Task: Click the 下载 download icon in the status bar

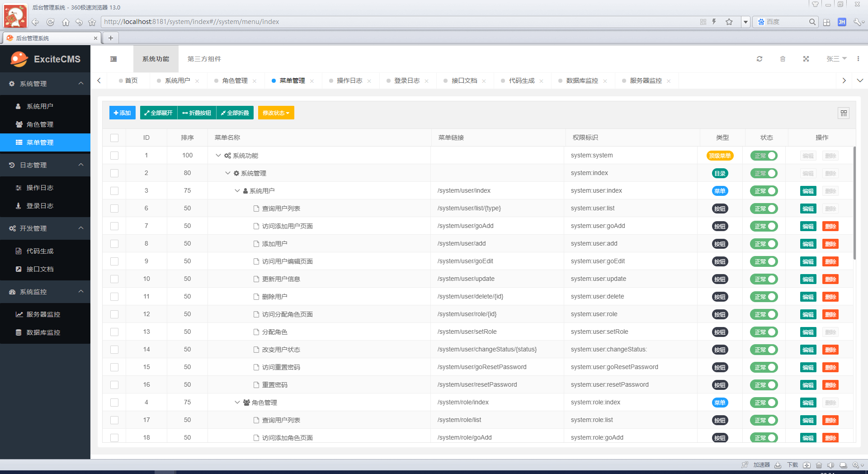Action: coord(778,465)
